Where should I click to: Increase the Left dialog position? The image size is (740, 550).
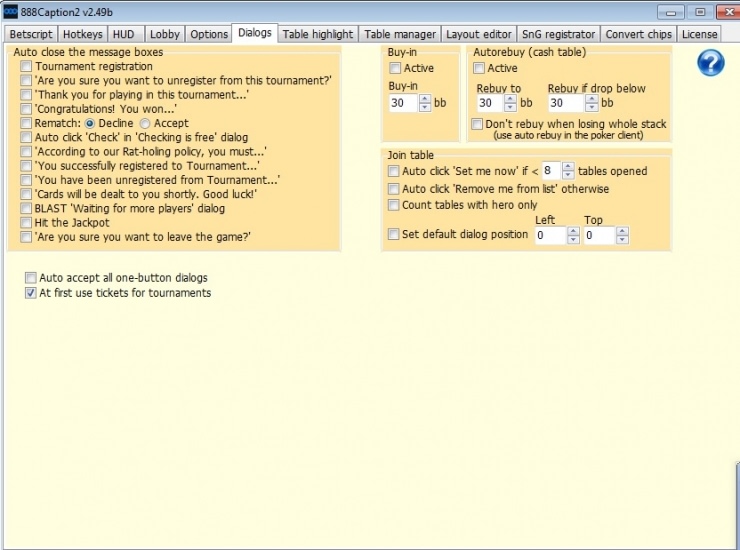click(573, 231)
